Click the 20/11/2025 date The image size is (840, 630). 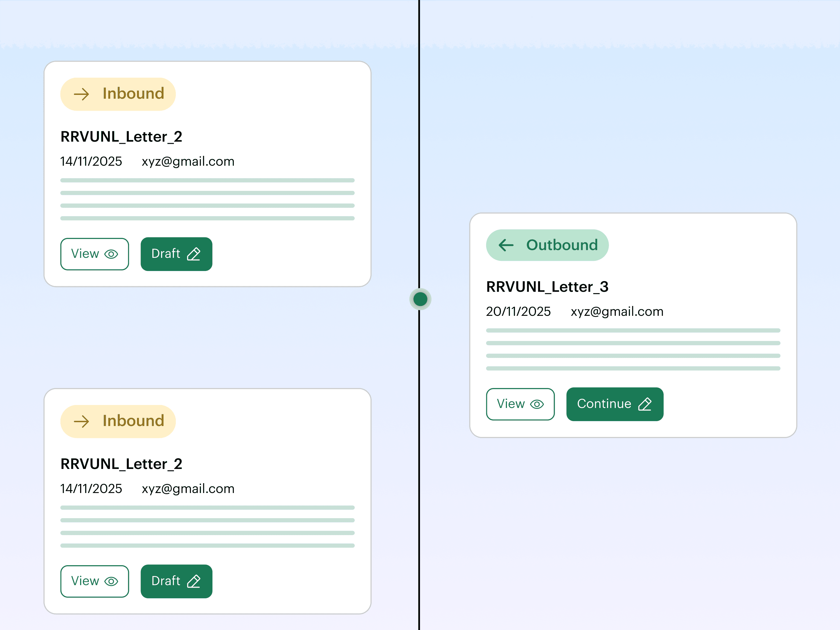point(518,311)
